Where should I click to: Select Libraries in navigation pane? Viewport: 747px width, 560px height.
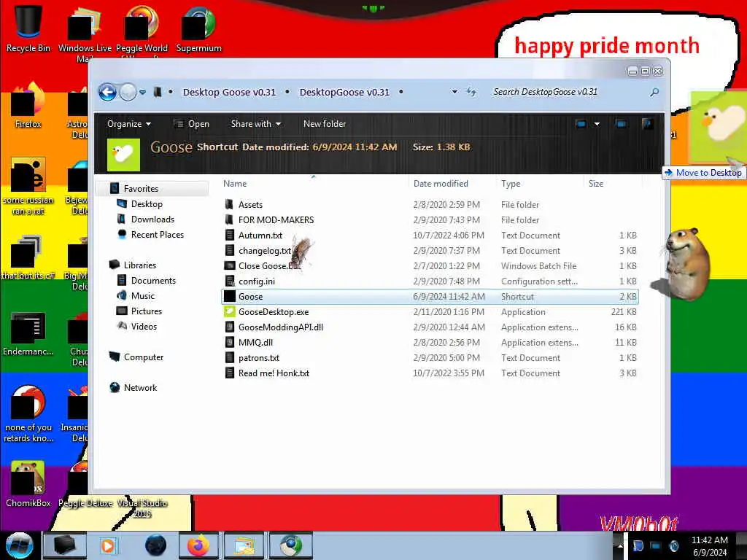pyautogui.click(x=139, y=265)
